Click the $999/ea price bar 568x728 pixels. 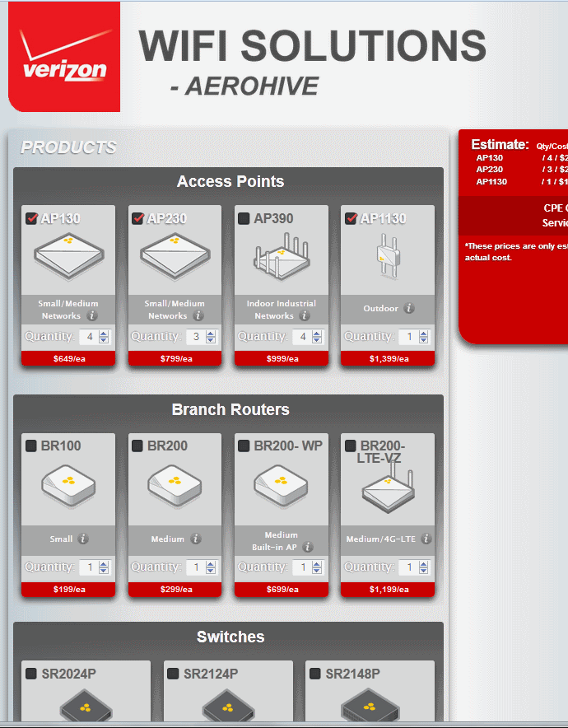point(282,358)
